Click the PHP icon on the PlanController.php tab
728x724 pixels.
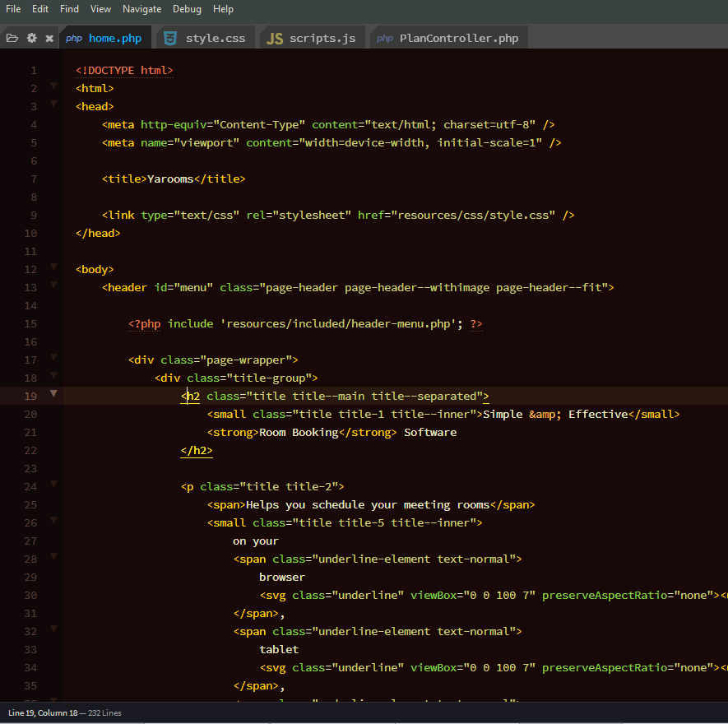coord(385,38)
